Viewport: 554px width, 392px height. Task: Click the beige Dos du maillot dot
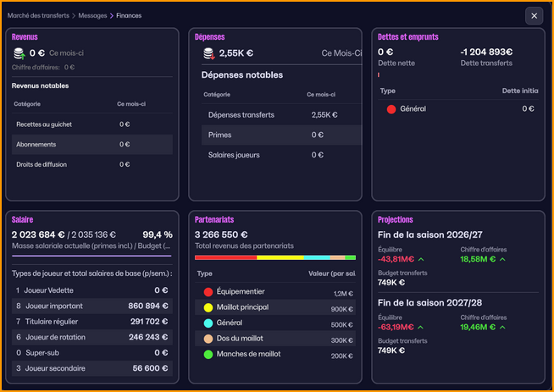coord(208,340)
